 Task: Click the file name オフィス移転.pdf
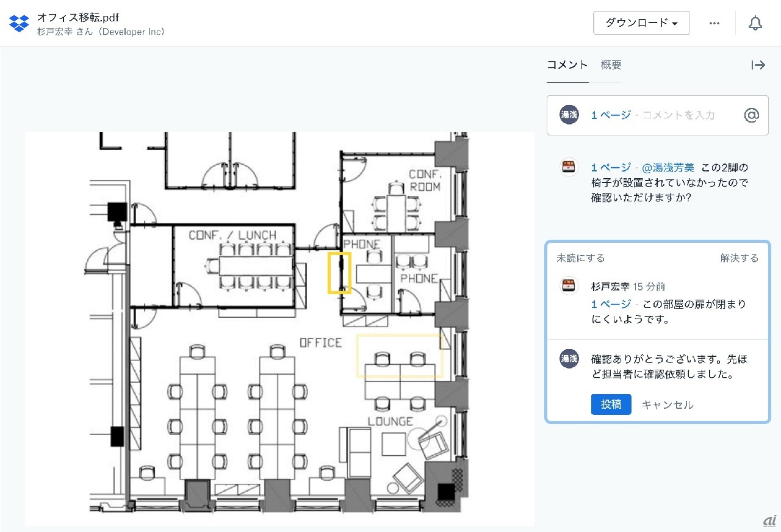pyautogui.click(x=77, y=17)
